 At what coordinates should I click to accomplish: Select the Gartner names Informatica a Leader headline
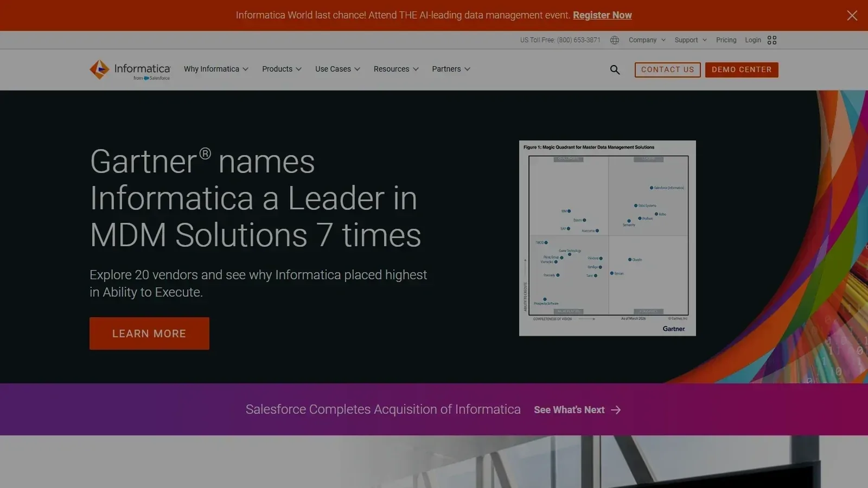coord(256,198)
